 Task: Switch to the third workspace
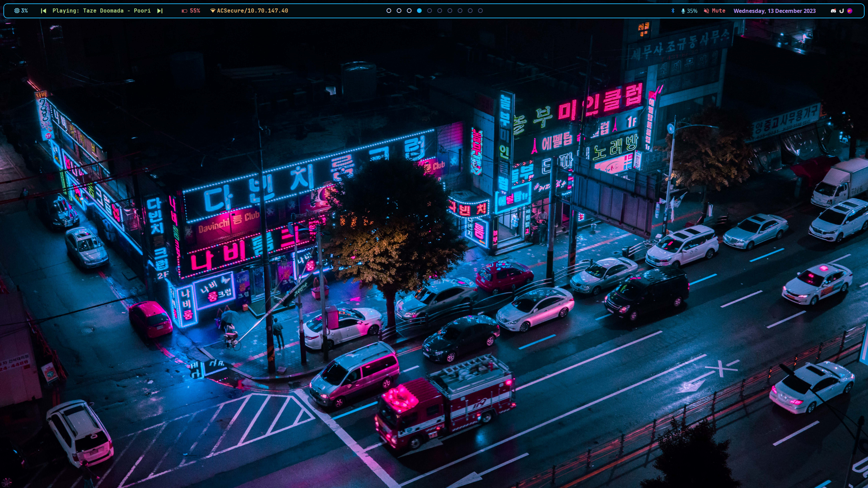click(409, 11)
